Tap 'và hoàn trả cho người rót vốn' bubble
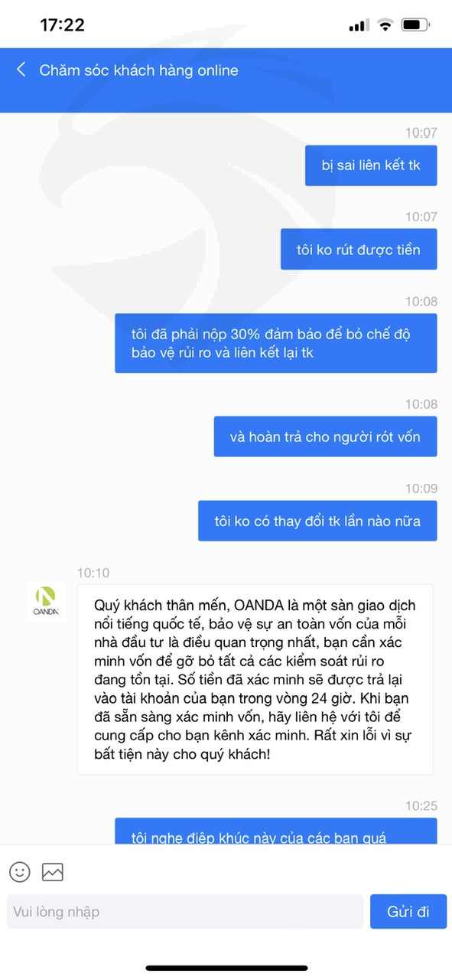 click(x=325, y=436)
